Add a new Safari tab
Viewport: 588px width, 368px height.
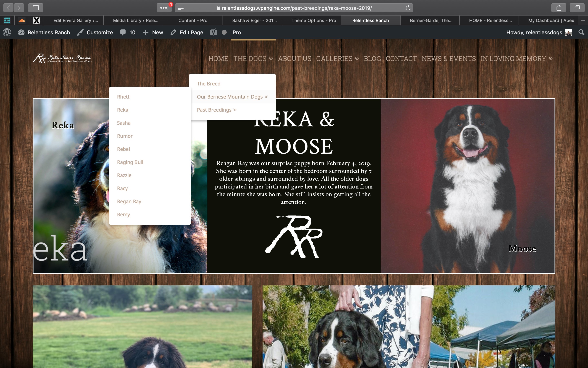(x=583, y=20)
